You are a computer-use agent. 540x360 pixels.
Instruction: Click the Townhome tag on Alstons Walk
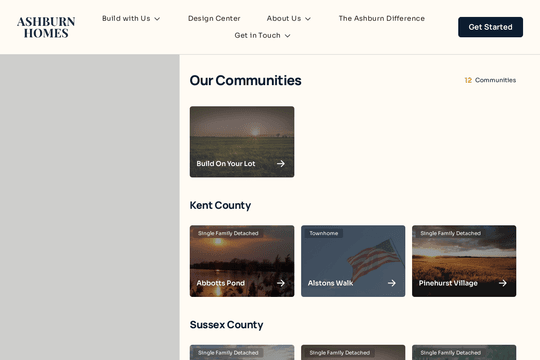[324, 233]
